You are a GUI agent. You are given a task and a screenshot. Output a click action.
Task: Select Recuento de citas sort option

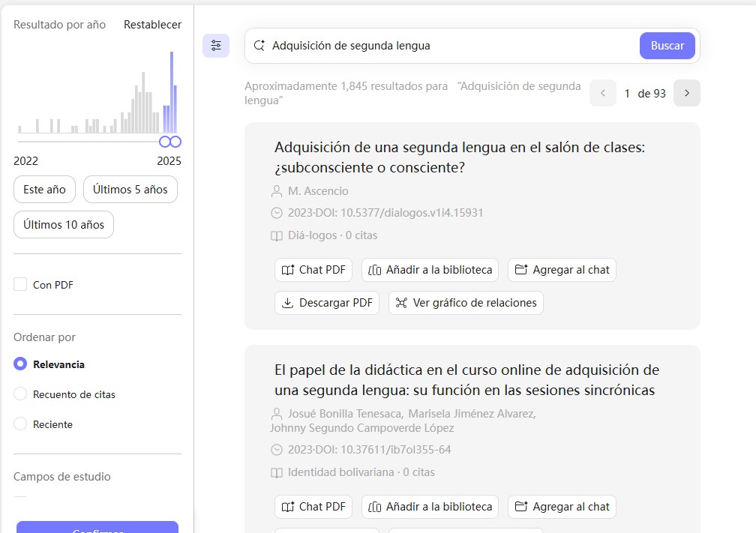pos(20,394)
